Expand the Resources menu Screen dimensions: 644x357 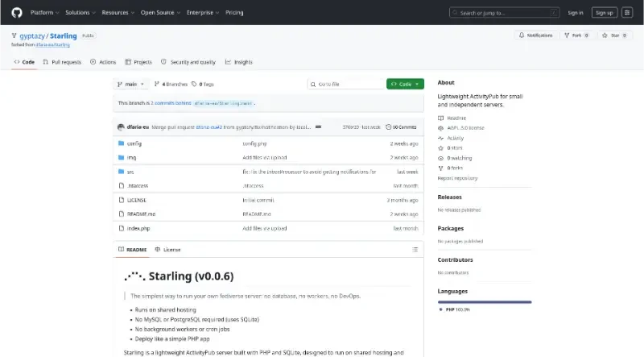tap(118, 13)
